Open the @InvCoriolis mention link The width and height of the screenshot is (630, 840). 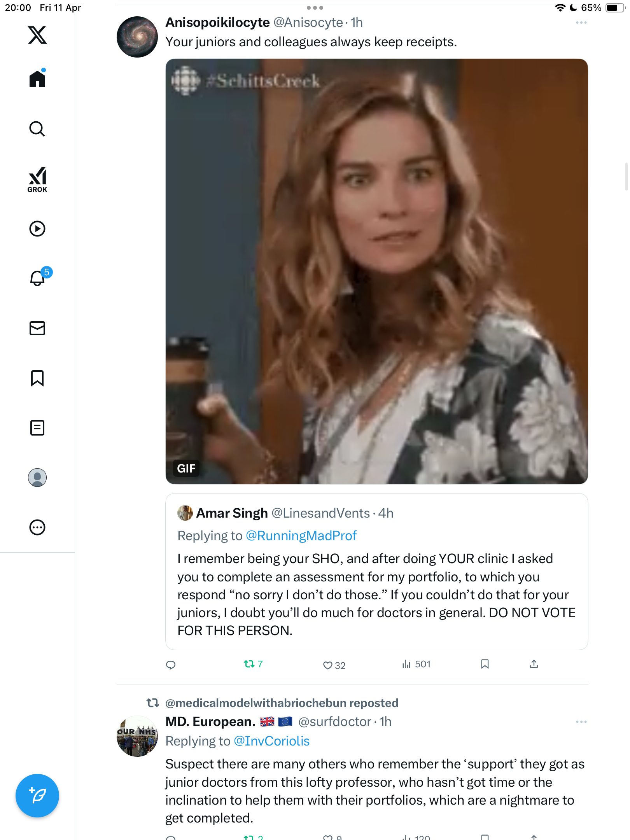coord(271,741)
